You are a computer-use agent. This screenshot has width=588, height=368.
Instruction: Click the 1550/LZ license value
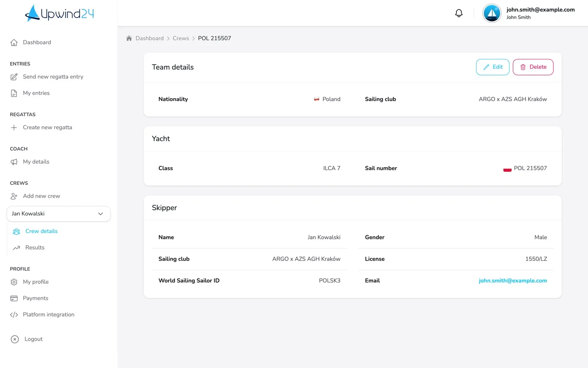click(x=536, y=259)
